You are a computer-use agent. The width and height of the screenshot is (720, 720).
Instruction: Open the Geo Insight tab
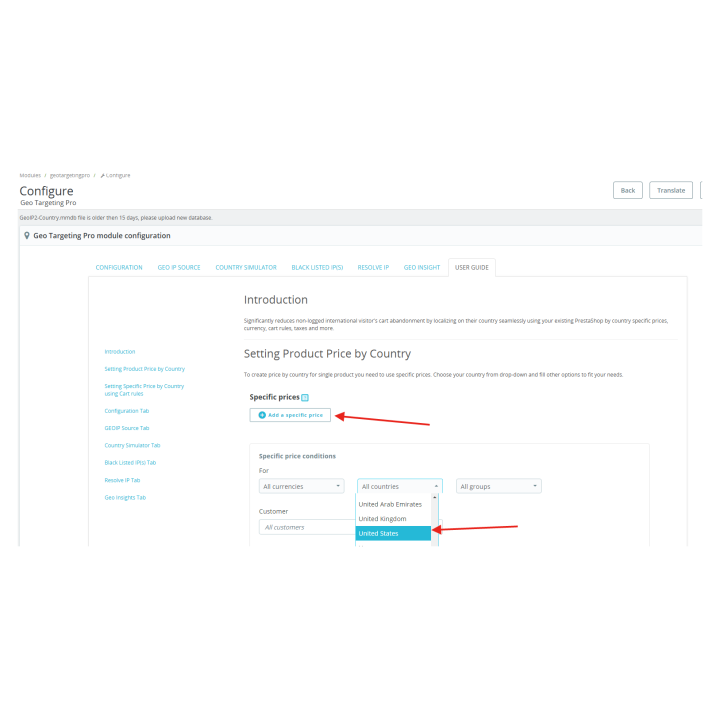point(422,267)
